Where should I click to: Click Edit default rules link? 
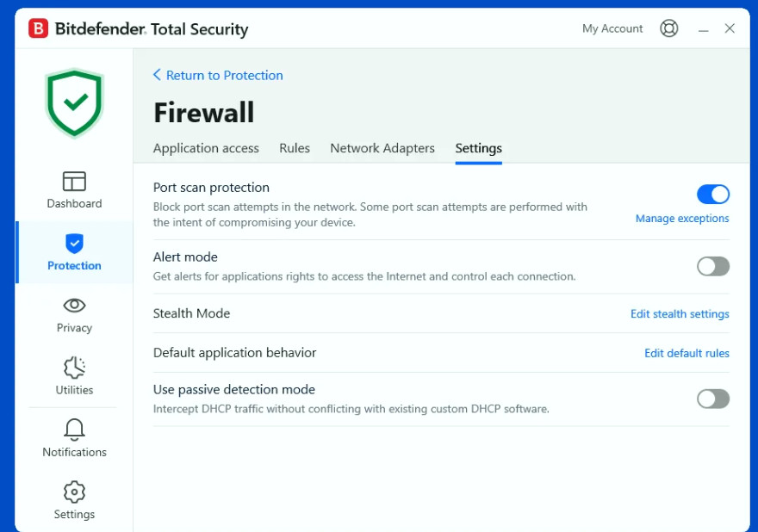[687, 353]
